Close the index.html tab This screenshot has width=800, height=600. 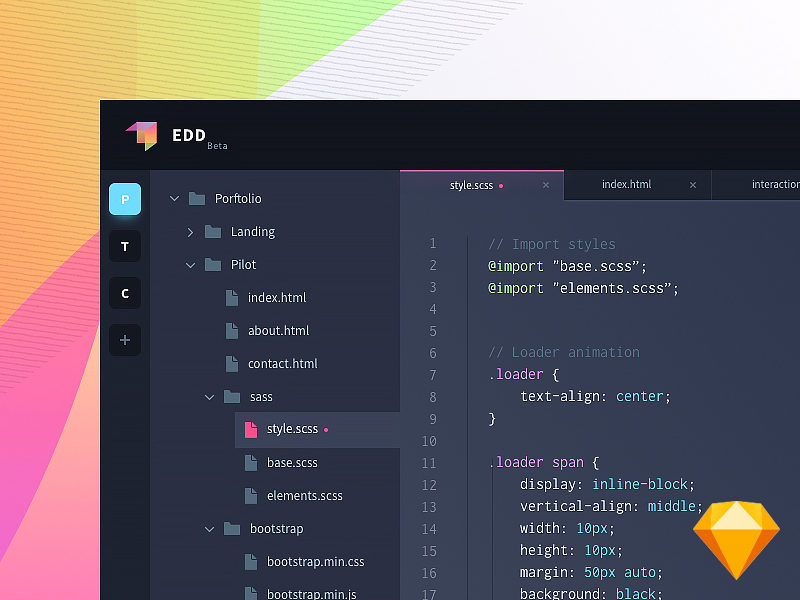[693, 185]
